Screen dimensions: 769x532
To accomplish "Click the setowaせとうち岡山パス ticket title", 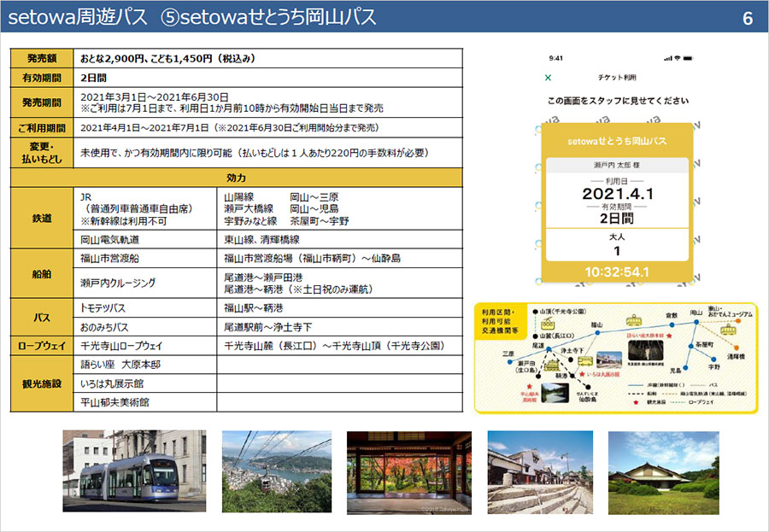I will coord(617,141).
